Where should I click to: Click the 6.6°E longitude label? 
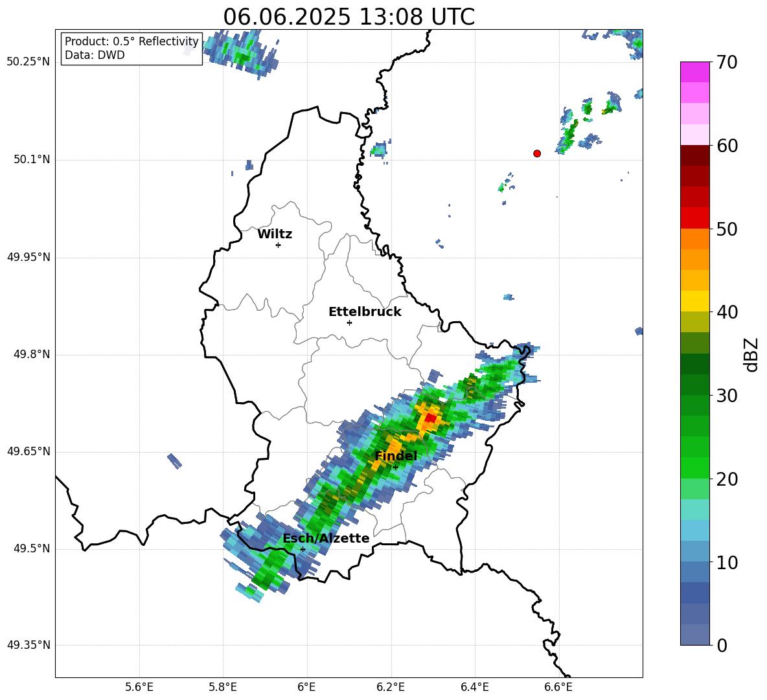coord(558,687)
